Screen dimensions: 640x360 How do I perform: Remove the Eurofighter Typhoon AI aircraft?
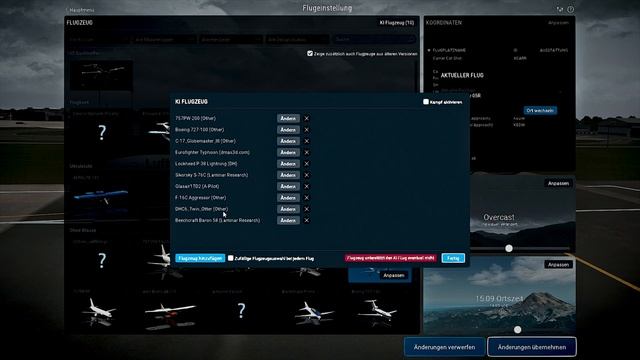tap(307, 152)
